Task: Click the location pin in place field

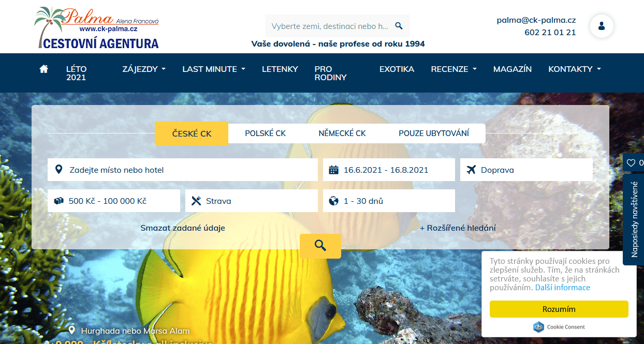Action: pos(59,170)
